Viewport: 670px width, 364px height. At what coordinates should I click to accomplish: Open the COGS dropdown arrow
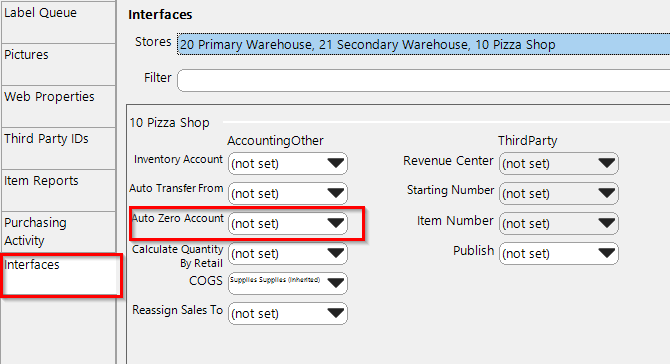point(335,283)
